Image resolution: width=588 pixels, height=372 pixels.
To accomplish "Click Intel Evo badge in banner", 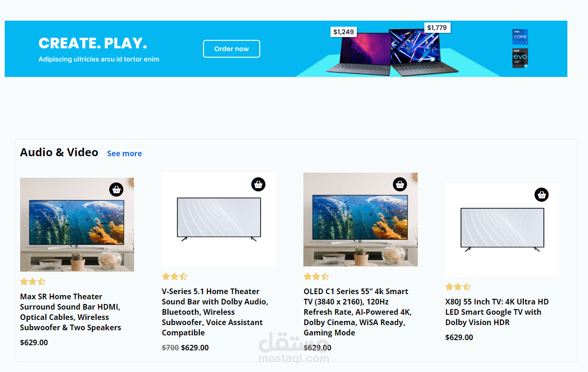I will 520,58.
